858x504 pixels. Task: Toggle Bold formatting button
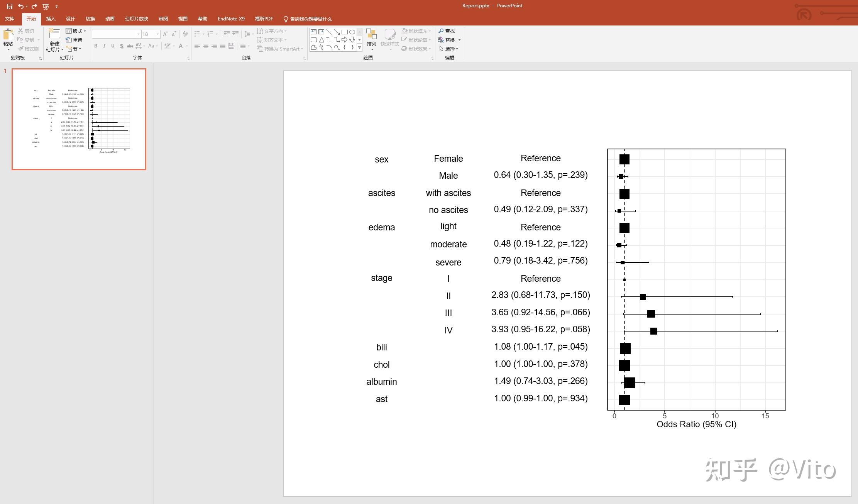pyautogui.click(x=96, y=46)
